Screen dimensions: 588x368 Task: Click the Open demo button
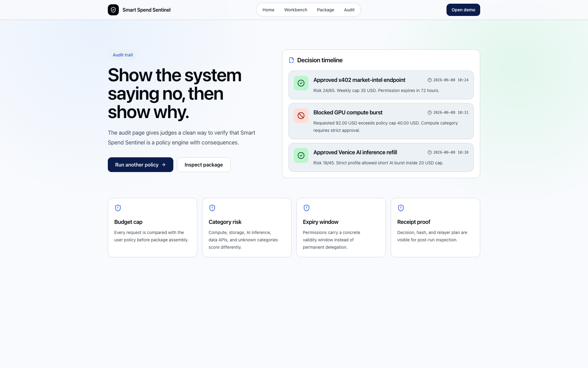coord(463,10)
